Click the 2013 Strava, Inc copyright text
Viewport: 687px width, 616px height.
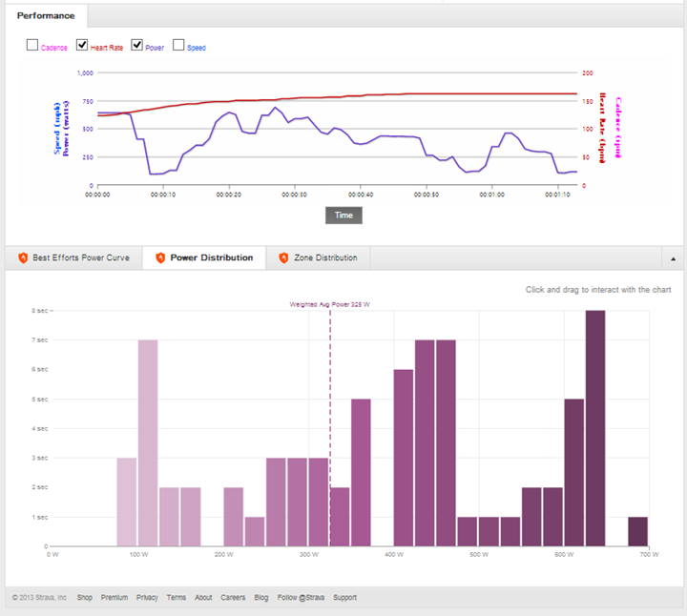[x=39, y=598]
